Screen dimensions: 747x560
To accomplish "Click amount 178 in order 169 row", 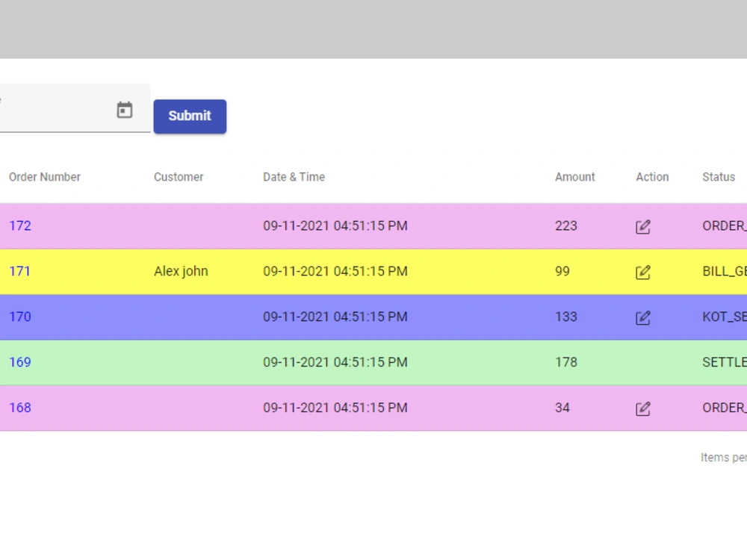I will 566,362.
